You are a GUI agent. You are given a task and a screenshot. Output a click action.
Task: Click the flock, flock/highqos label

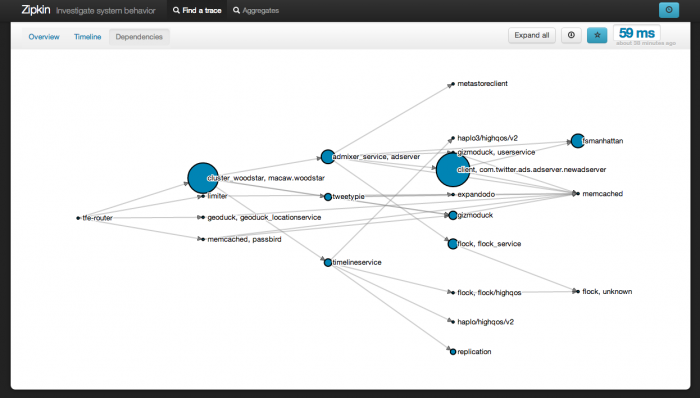489,293
